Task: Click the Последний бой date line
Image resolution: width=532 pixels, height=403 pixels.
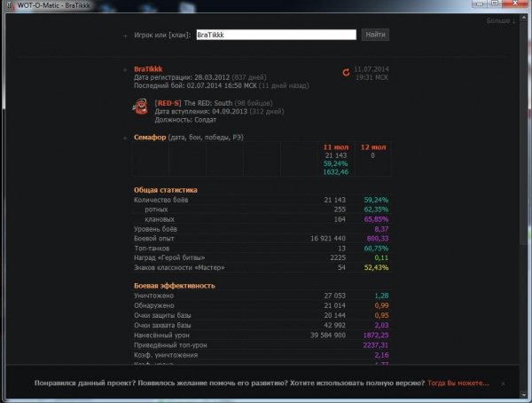Action: click(221, 85)
